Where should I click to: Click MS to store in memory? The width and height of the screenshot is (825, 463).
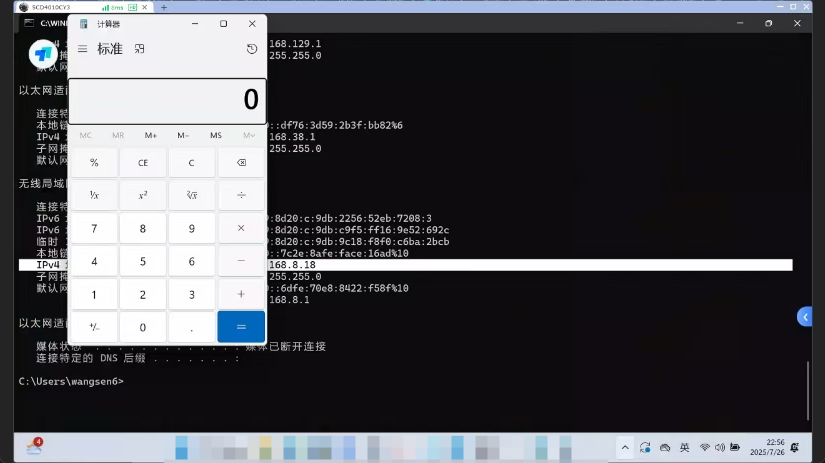click(x=216, y=135)
